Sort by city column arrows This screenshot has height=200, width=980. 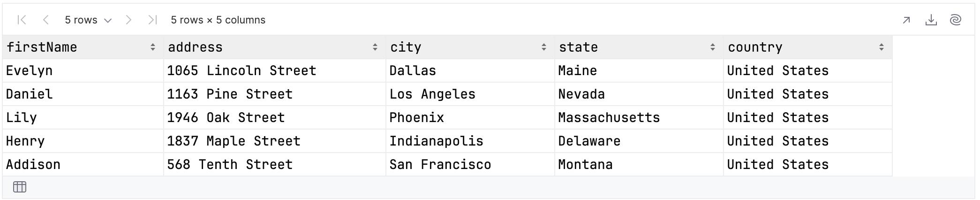(544, 47)
